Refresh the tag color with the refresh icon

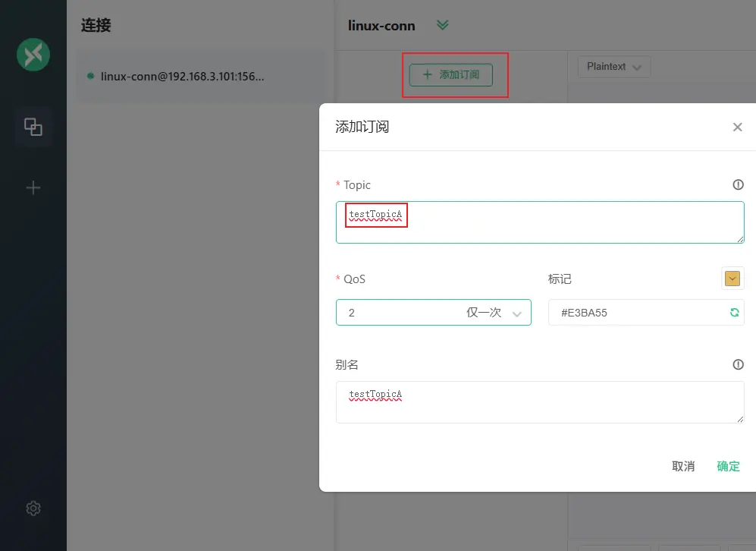click(x=734, y=312)
